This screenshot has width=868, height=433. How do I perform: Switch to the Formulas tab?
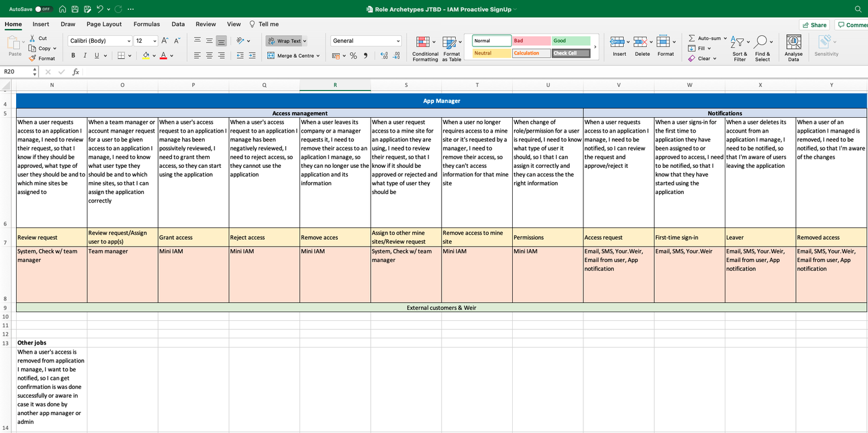coord(147,24)
